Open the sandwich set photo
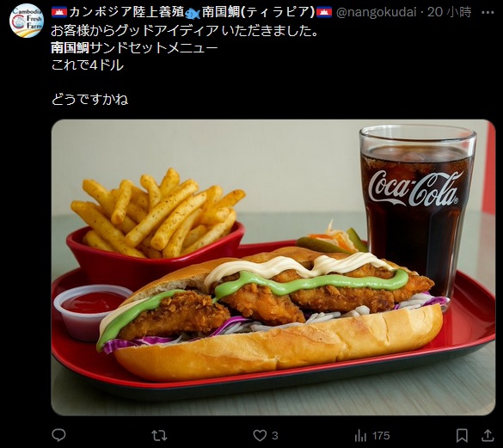The width and height of the screenshot is (503, 448). point(273,267)
